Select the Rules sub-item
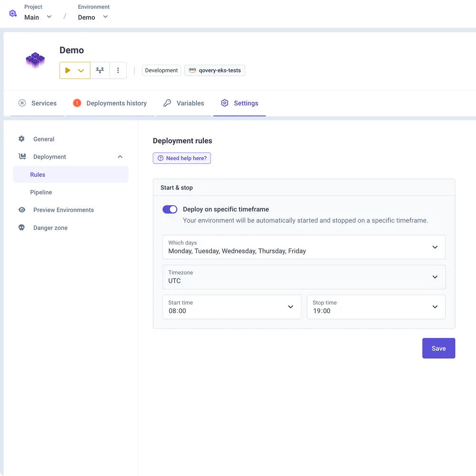This screenshot has height=476, width=476. [x=71, y=175]
